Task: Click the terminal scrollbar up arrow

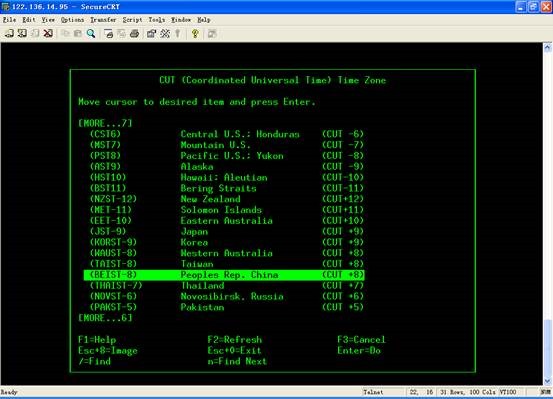Action: (547, 48)
